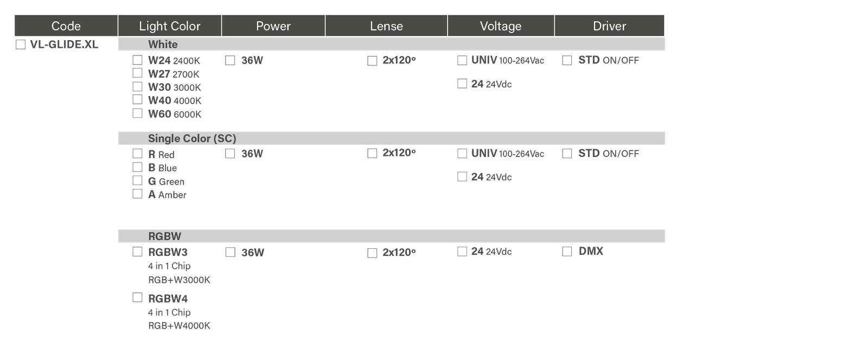Select the W27 2700K option
868x346 pixels.
(x=138, y=73)
